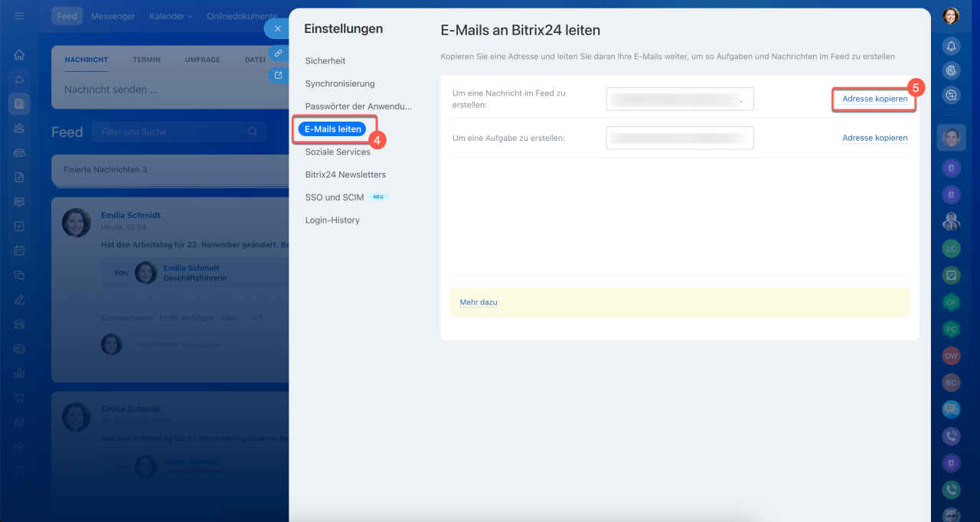Open the user profile avatar top right

[951, 15]
